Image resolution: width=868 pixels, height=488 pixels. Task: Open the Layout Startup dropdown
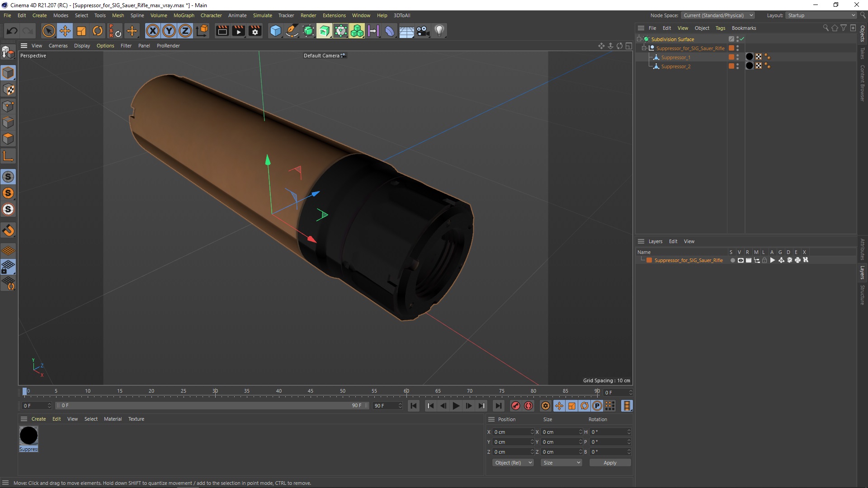point(821,15)
